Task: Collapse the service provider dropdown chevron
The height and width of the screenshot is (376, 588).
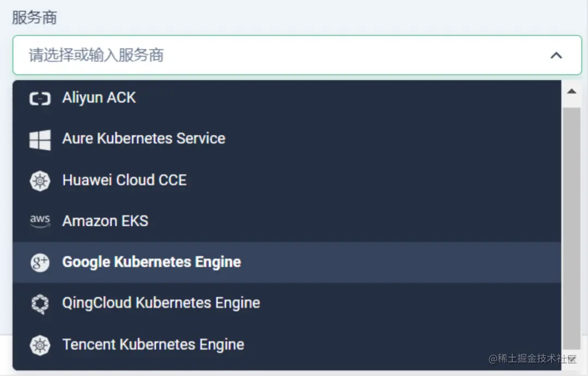Action: click(556, 56)
